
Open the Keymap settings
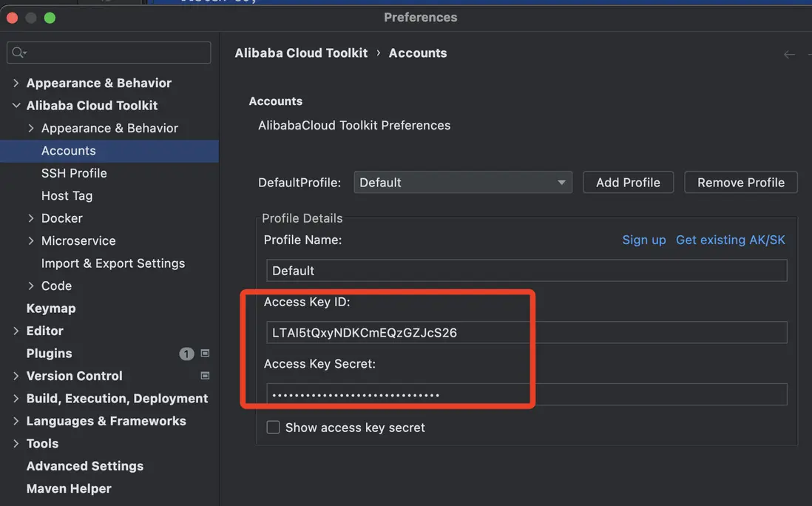click(x=51, y=308)
